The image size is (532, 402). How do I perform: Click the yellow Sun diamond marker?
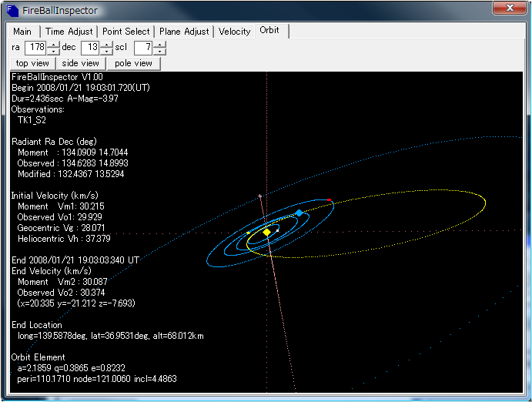point(266,232)
